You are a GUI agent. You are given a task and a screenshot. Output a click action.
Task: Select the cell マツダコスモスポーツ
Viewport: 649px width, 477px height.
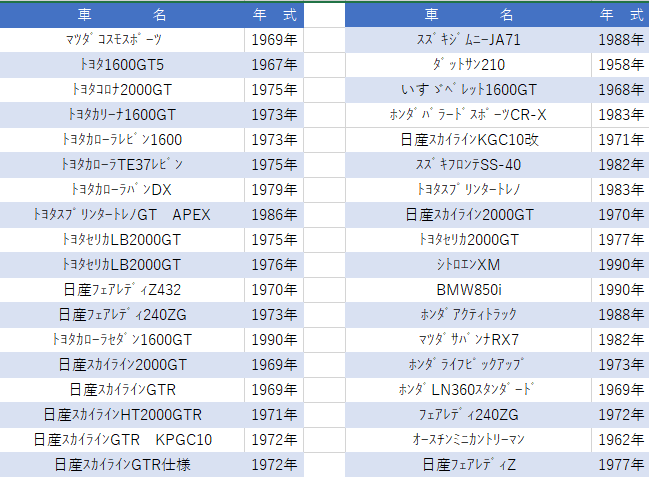tap(122, 40)
